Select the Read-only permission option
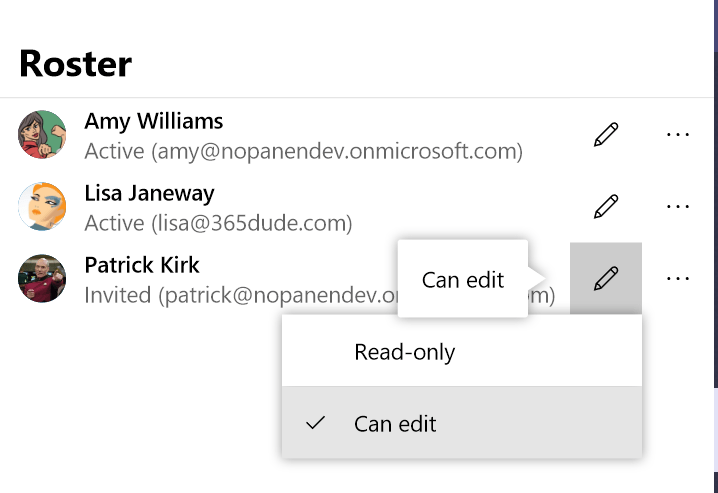The image size is (718, 493). click(404, 352)
